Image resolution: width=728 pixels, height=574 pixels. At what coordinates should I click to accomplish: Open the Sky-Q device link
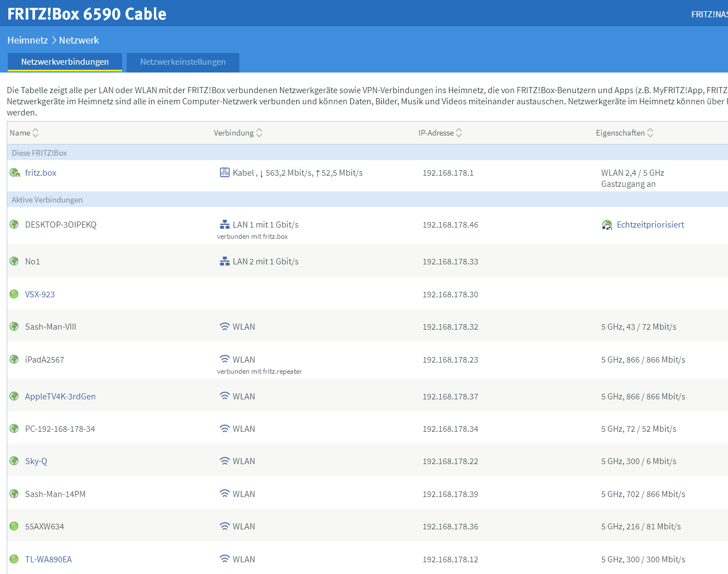click(36, 461)
